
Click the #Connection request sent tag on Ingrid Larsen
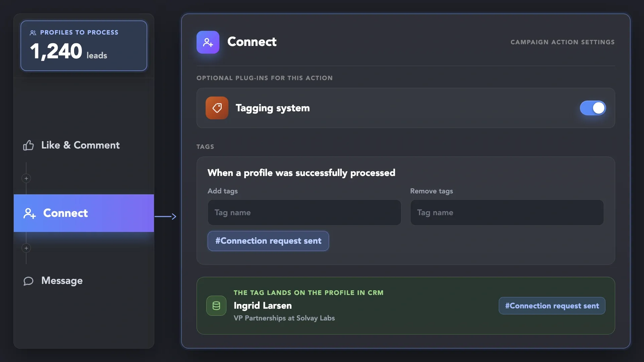point(552,306)
